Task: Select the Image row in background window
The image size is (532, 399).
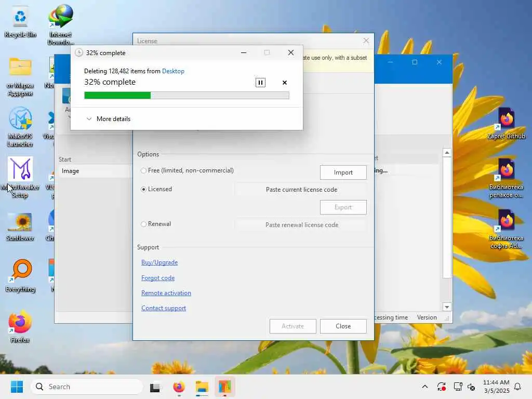Action: pyautogui.click(x=95, y=171)
